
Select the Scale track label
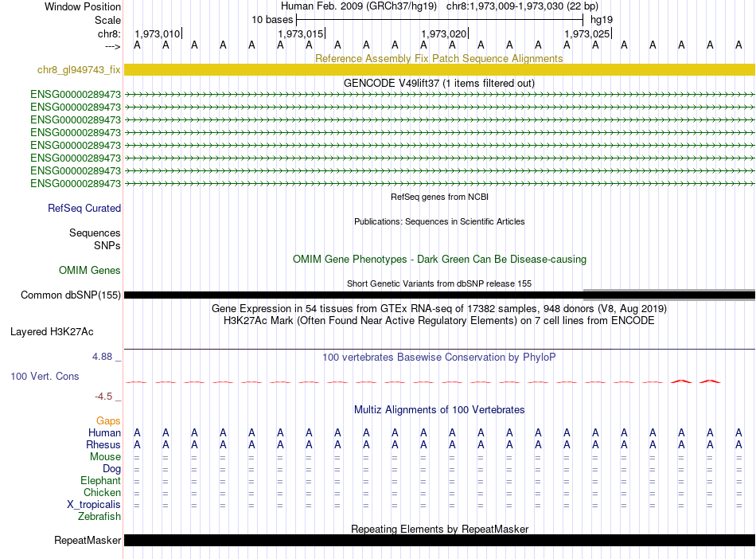(107, 20)
